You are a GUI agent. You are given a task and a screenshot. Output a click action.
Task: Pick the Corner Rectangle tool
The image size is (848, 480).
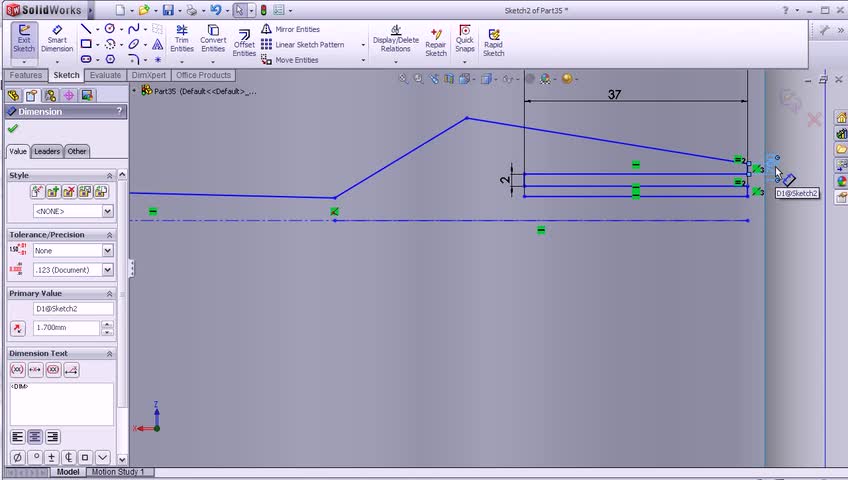pyautogui.click(x=85, y=44)
